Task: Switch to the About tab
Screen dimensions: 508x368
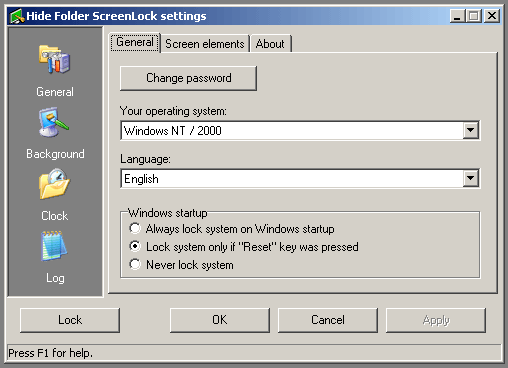Action: [x=270, y=44]
